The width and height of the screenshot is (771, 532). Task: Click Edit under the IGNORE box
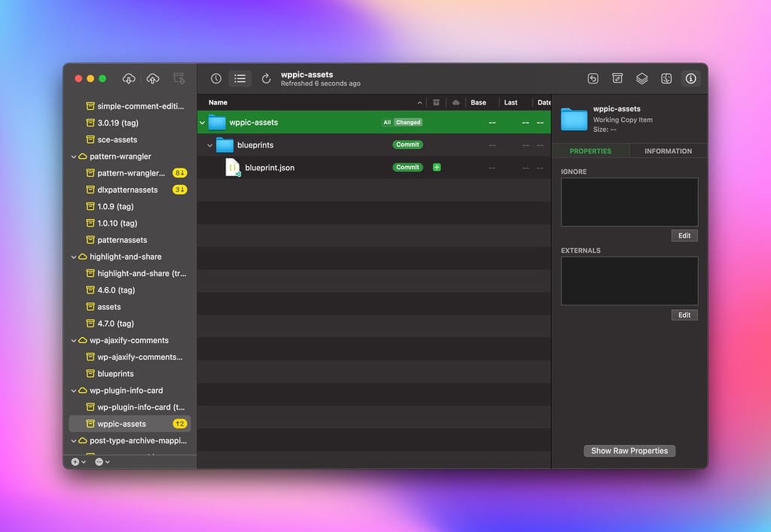click(x=684, y=236)
